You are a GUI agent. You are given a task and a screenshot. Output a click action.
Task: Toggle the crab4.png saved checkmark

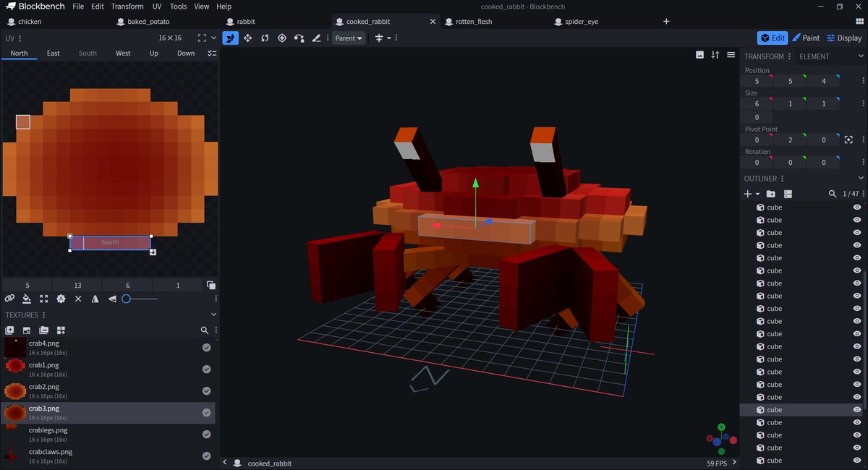click(206, 348)
